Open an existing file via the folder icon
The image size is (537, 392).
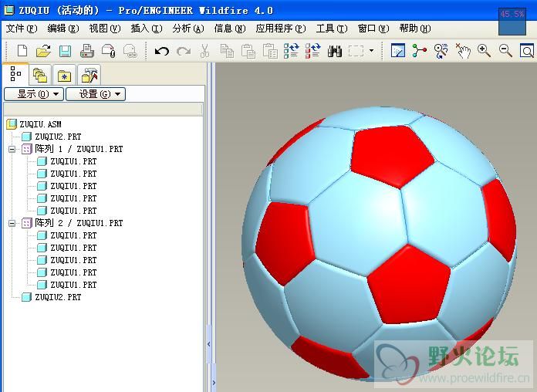pos(43,51)
